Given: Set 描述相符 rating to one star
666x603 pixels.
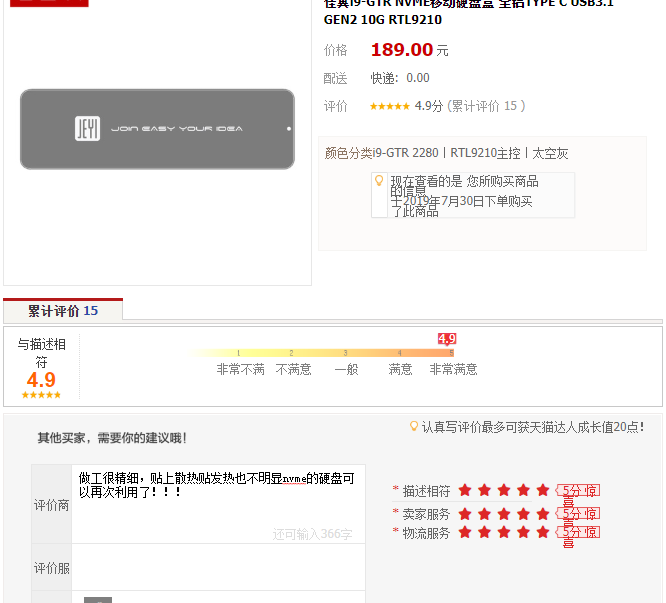Looking at the screenshot, I should [x=465, y=490].
